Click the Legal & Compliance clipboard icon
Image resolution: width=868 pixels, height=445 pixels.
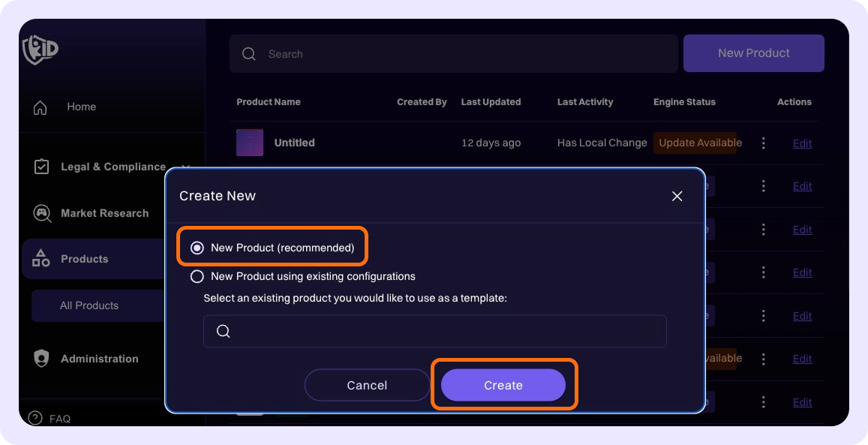pyautogui.click(x=41, y=167)
